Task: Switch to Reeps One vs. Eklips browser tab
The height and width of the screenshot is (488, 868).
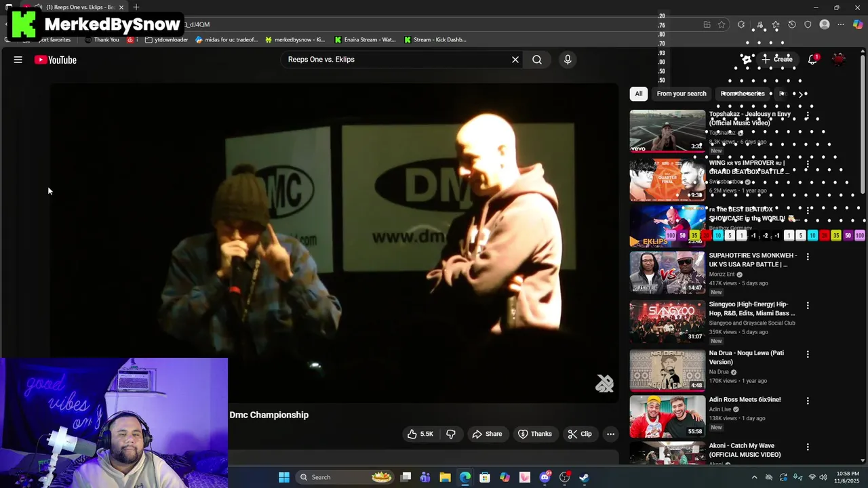Action: pyautogui.click(x=75, y=7)
